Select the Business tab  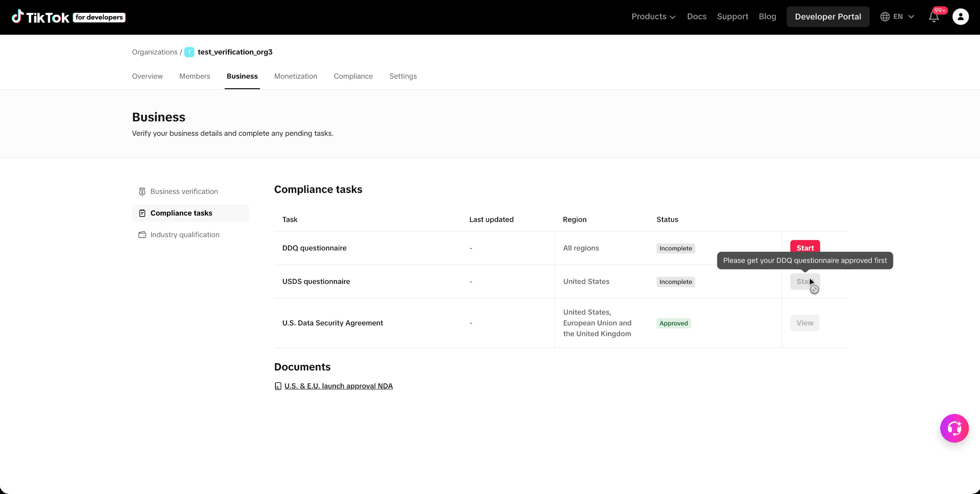(242, 76)
